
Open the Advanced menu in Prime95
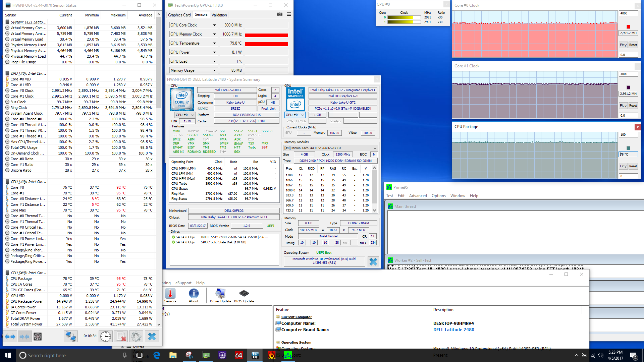click(x=418, y=196)
